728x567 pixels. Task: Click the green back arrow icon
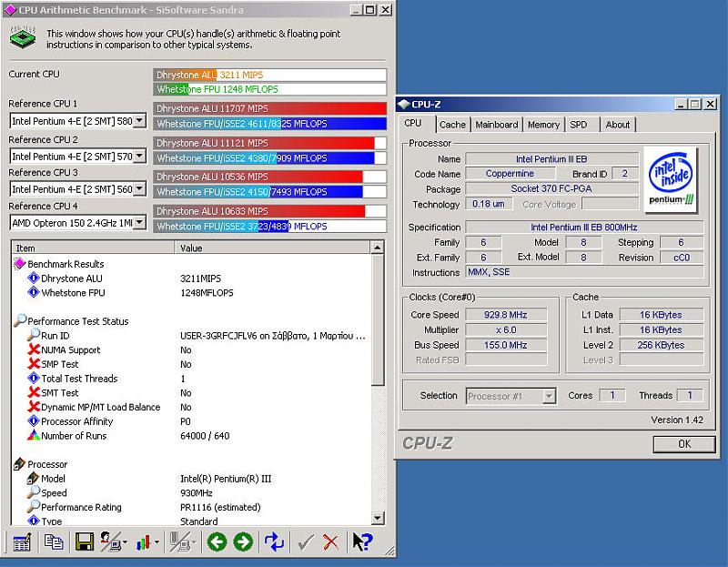point(217,542)
